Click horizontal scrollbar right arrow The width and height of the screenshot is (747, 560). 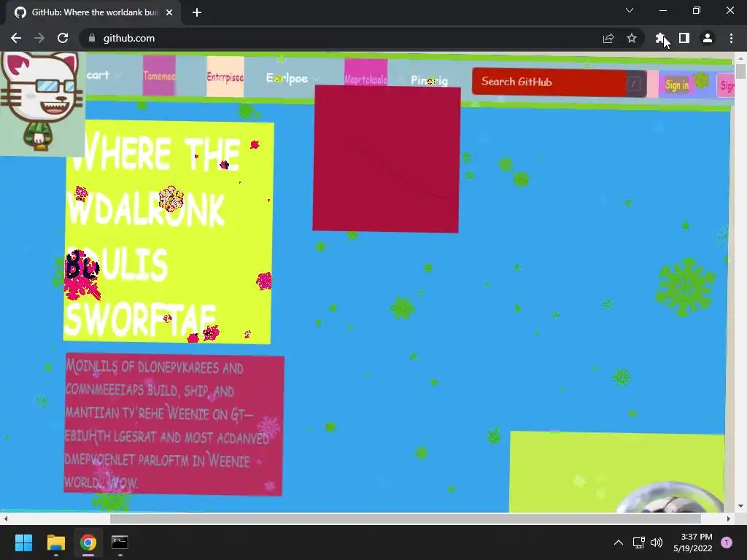(729, 518)
